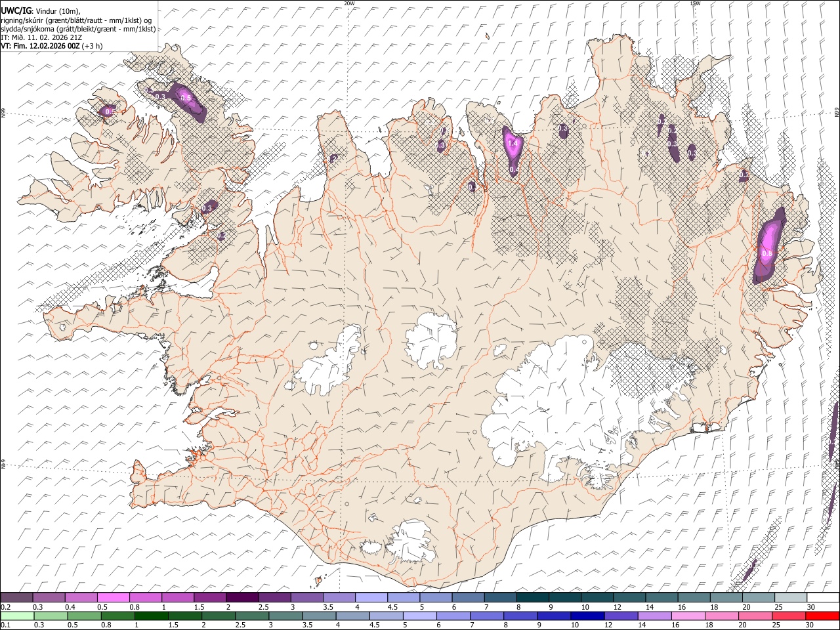Pick the upper scale swatch between 4 and 4.5
Viewport: 840px width, 630px height.
pyautogui.click(x=371, y=597)
